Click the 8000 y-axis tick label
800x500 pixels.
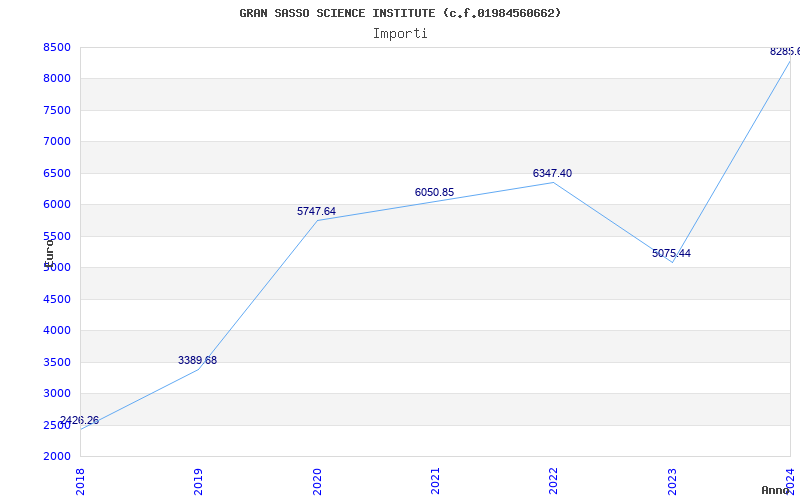click(x=57, y=79)
